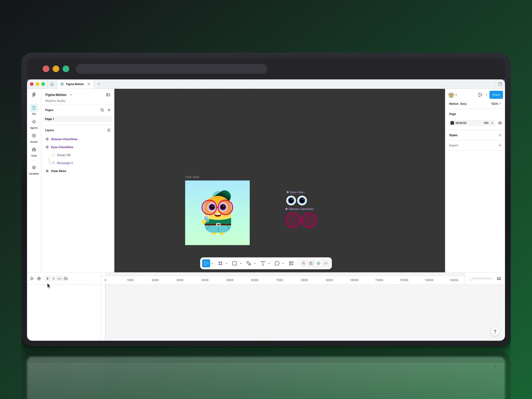Open the Agents panel in sidebar

34,124
